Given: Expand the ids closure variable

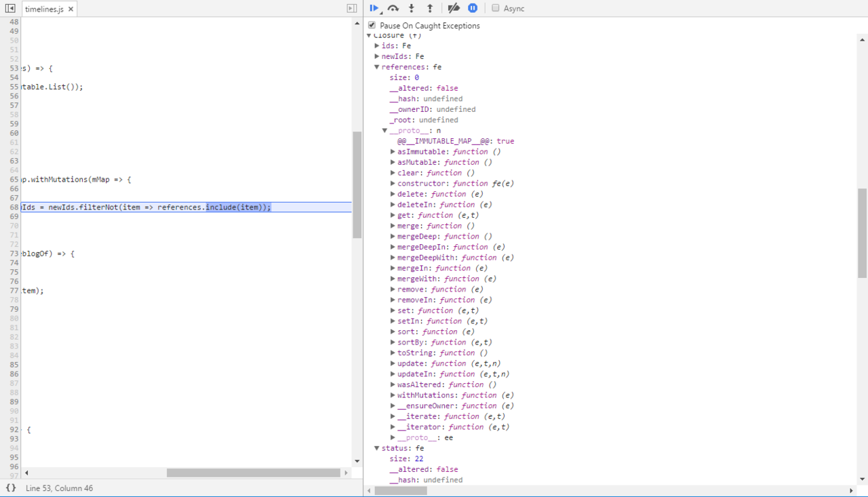Looking at the screenshot, I should 377,45.
